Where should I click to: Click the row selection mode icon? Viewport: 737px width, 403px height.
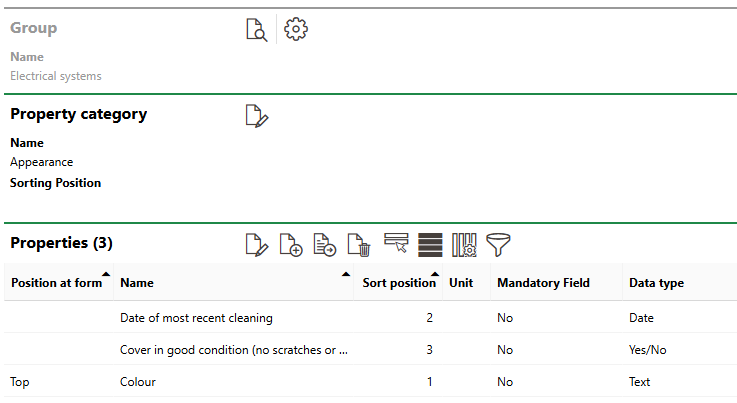coord(396,243)
